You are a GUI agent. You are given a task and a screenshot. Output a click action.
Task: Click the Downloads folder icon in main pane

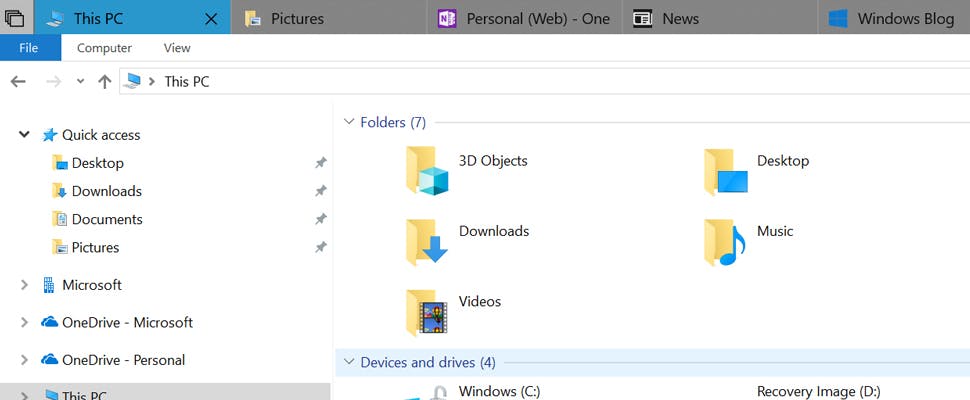coord(426,241)
